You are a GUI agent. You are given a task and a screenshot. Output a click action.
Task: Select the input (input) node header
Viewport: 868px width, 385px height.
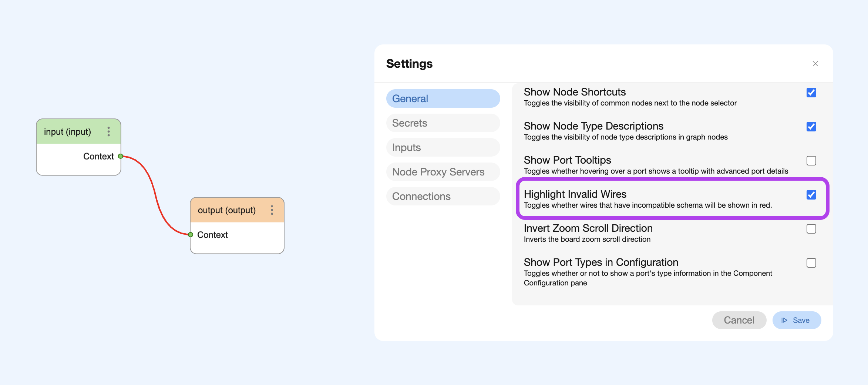click(78, 131)
